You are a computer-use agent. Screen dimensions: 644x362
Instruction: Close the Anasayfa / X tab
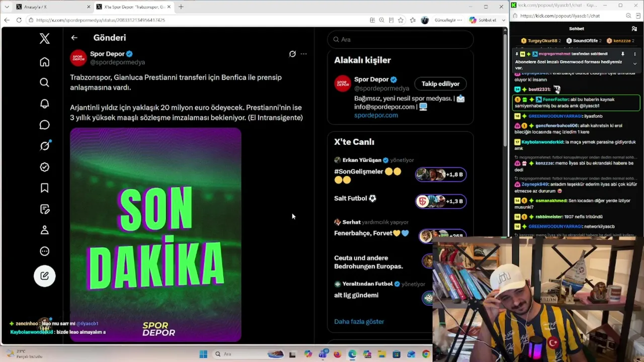tap(89, 7)
